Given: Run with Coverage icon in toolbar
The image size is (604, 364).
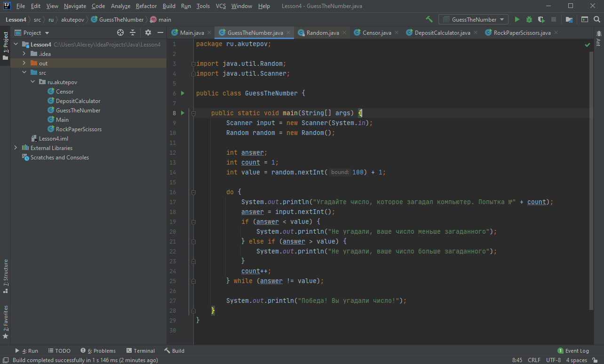Looking at the screenshot, I should (541, 19).
